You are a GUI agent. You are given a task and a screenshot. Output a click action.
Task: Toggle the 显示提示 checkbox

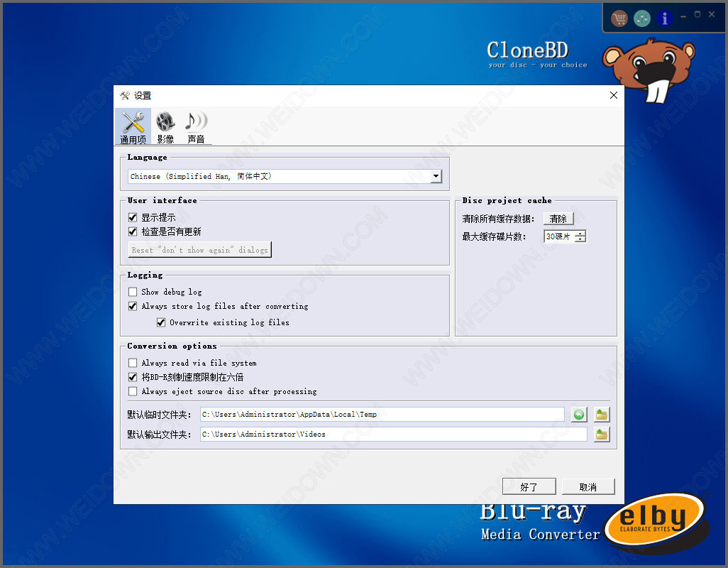click(x=133, y=217)
